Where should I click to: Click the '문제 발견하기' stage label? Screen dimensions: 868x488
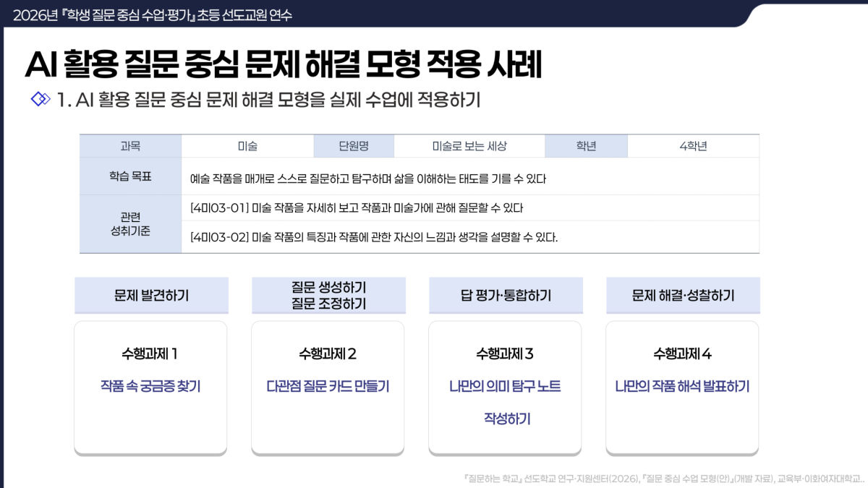pyautogui.click(x=151, y=295)
